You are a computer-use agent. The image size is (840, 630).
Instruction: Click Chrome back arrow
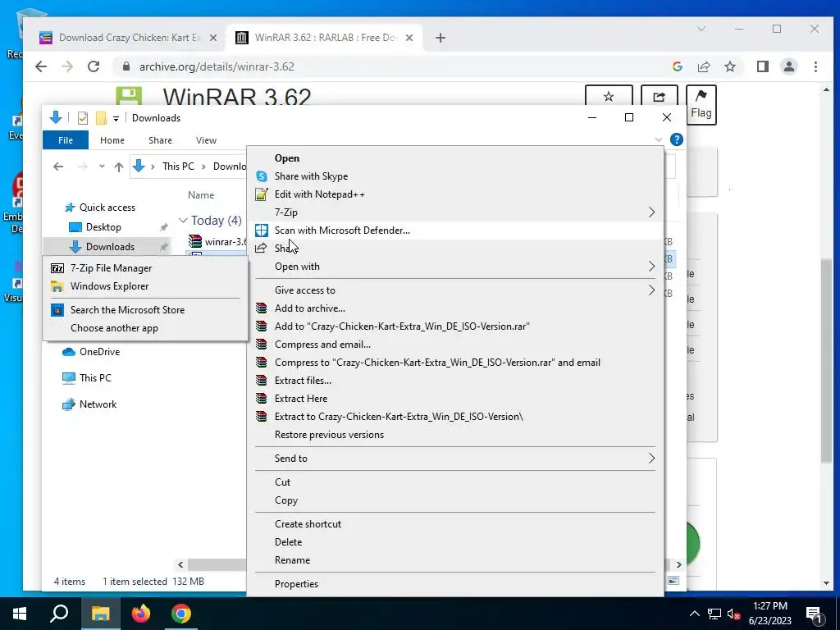coord(41,66)
